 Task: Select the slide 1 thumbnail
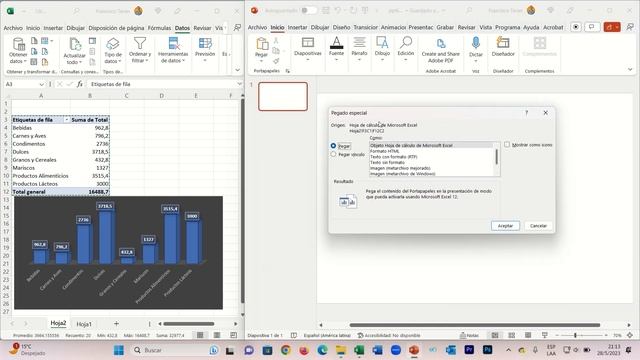283,96
